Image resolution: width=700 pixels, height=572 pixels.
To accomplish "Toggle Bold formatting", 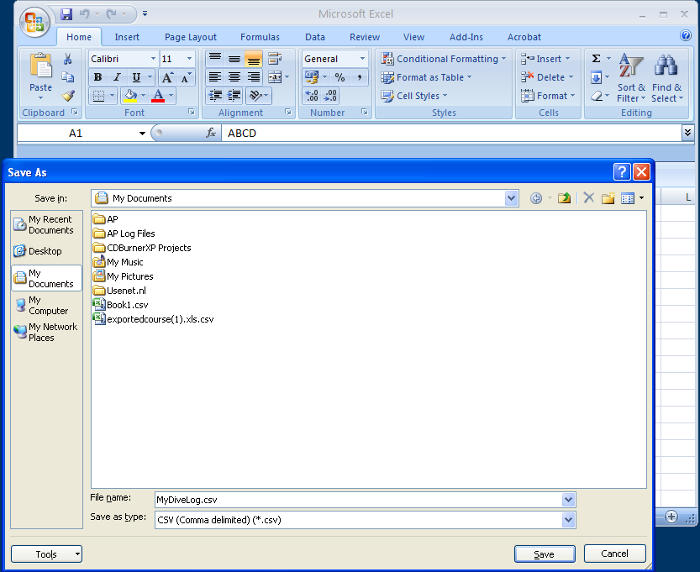I will click(98, 78).
